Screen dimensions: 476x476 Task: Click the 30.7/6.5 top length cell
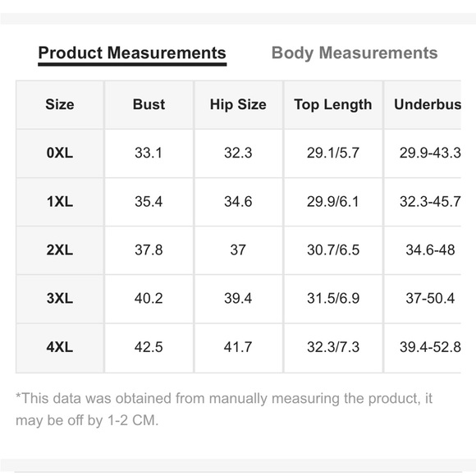click(x=333, y=250)
